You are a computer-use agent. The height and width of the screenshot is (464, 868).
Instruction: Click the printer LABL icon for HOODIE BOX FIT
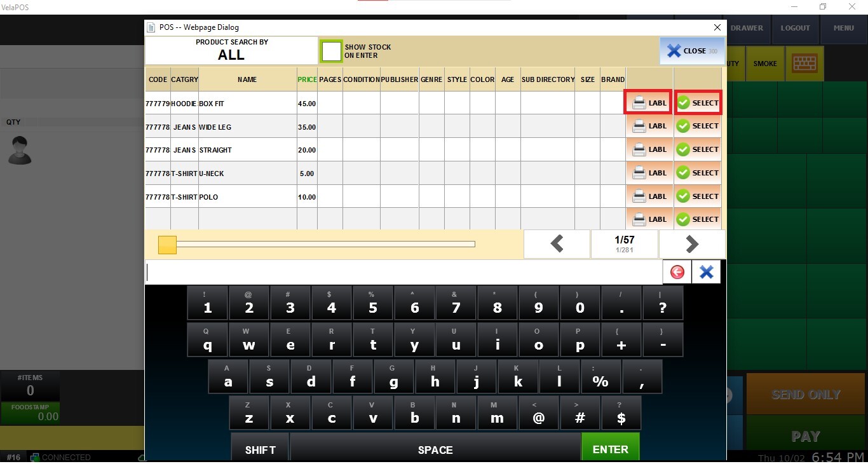point(648,103)
